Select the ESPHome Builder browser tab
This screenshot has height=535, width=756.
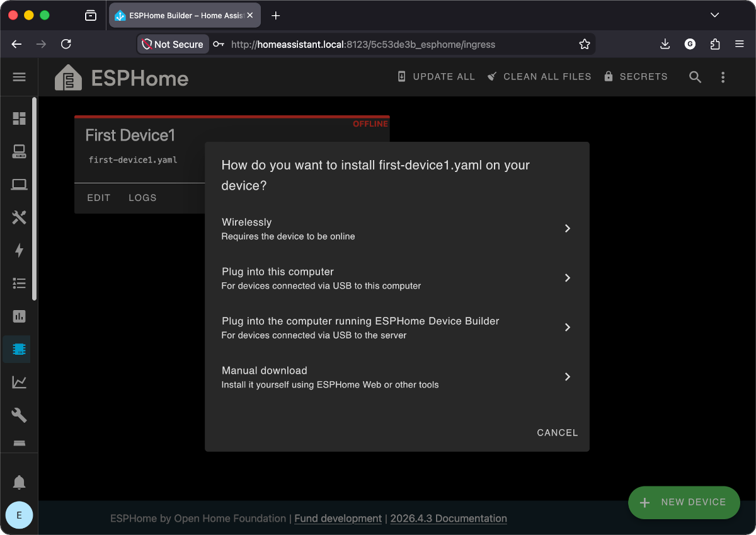185,16
